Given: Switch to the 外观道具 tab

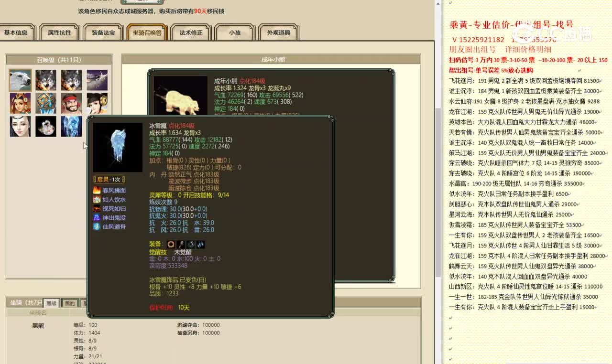Looking at the screenshot, I should click(x=278, y=32).
